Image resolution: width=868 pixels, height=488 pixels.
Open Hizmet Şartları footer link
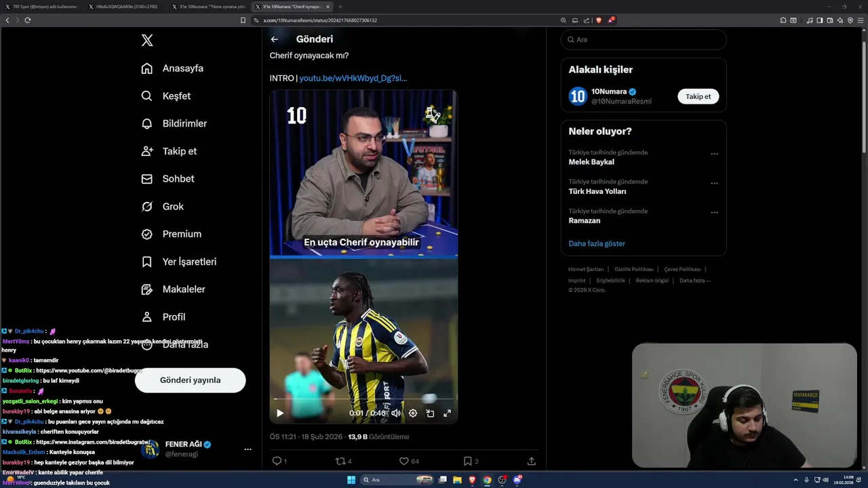(586, 269)
